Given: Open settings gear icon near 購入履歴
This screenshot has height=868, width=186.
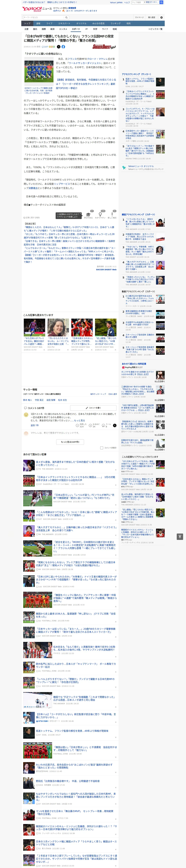Looking at the screenshot, I should click(161, 17).
